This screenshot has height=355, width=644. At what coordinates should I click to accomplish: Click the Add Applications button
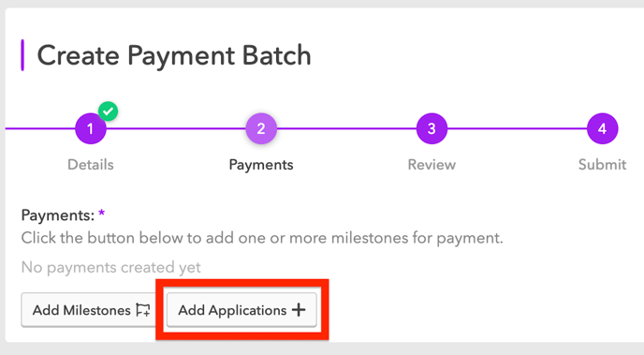tap(241, 310)
